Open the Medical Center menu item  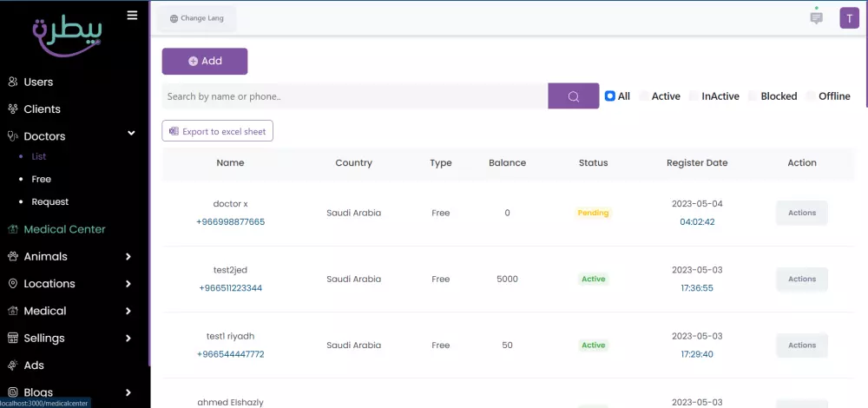point(64,229)
